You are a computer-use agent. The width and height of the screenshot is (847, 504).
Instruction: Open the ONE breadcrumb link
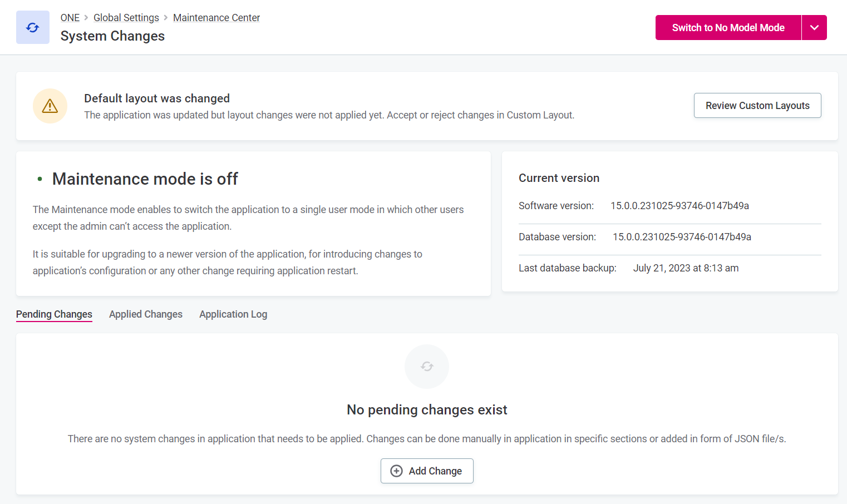pyautogui.click(x=70, y=17)
